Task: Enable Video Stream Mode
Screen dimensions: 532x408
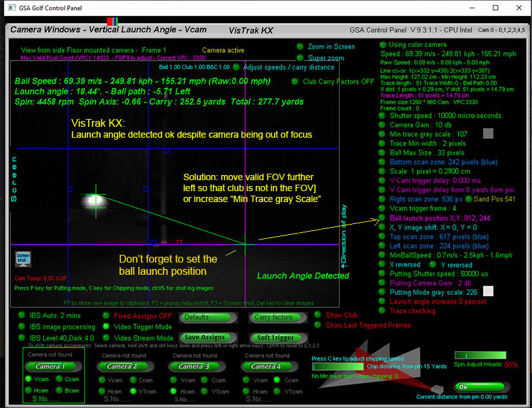Action: tap(106, 337)
